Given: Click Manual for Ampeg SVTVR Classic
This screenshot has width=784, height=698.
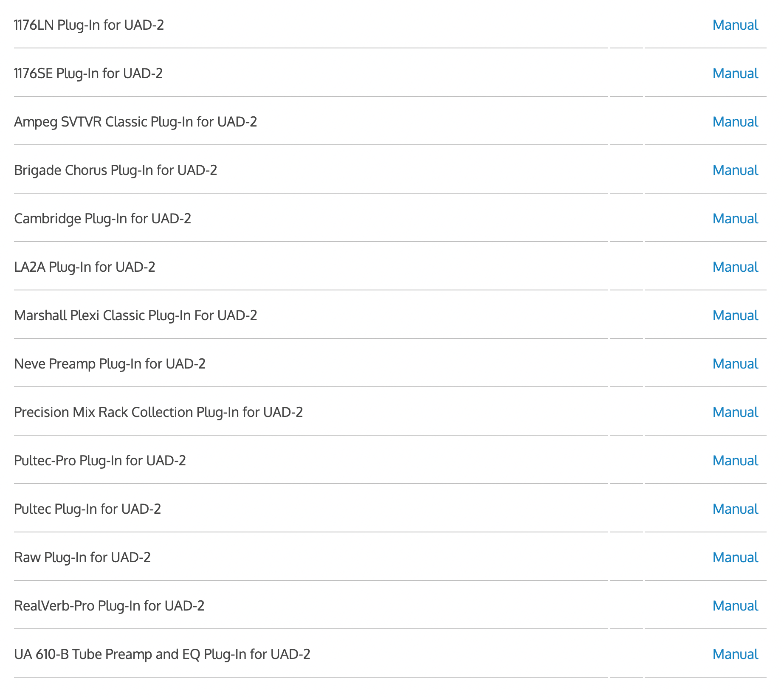Looking at the screenshot, I should pyautogui.click(x=735, y=122).
